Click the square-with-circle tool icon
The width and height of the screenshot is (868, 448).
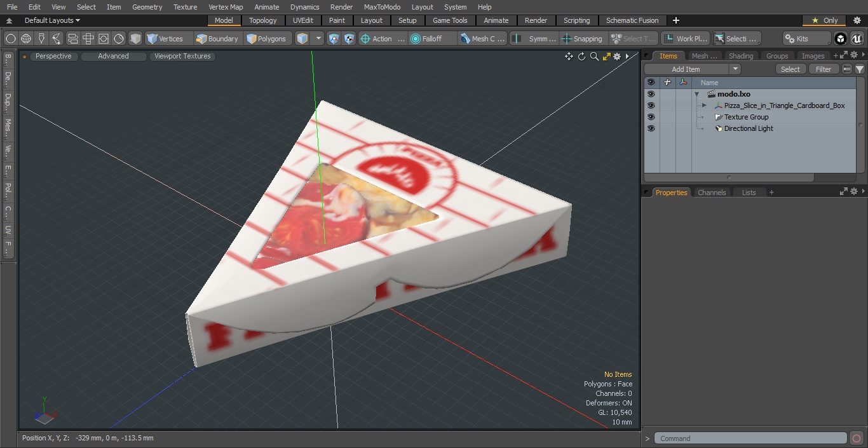click(x=104, y=39)
